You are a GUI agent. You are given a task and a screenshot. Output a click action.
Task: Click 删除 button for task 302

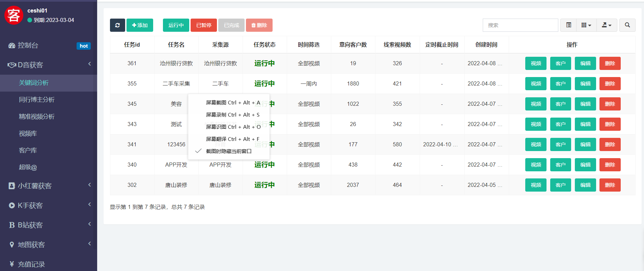point(610,185)
